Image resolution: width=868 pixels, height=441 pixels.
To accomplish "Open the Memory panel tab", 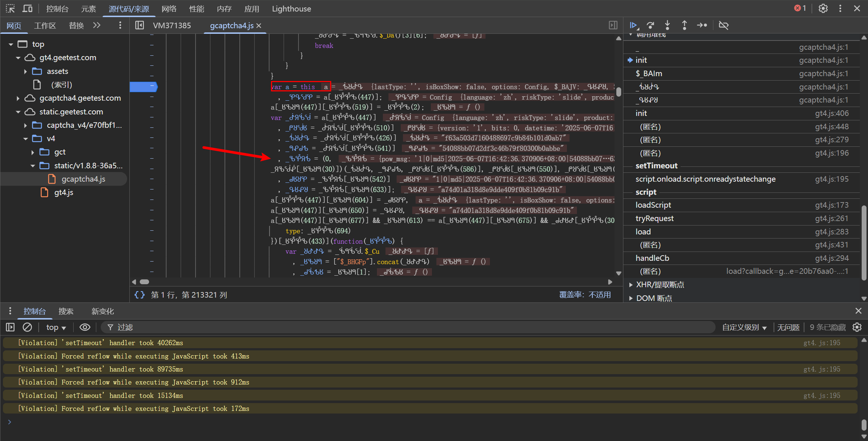I will (x=224, y=9).
